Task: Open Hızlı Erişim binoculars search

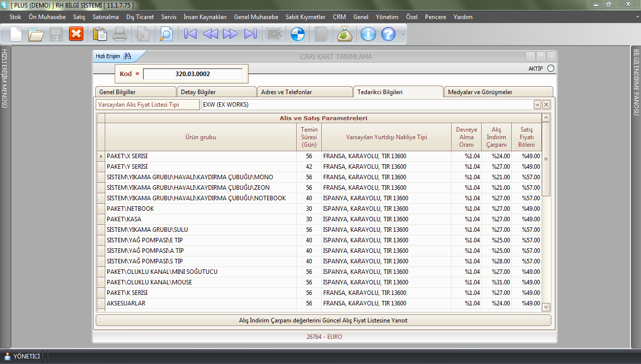Action: click(127, 56)
